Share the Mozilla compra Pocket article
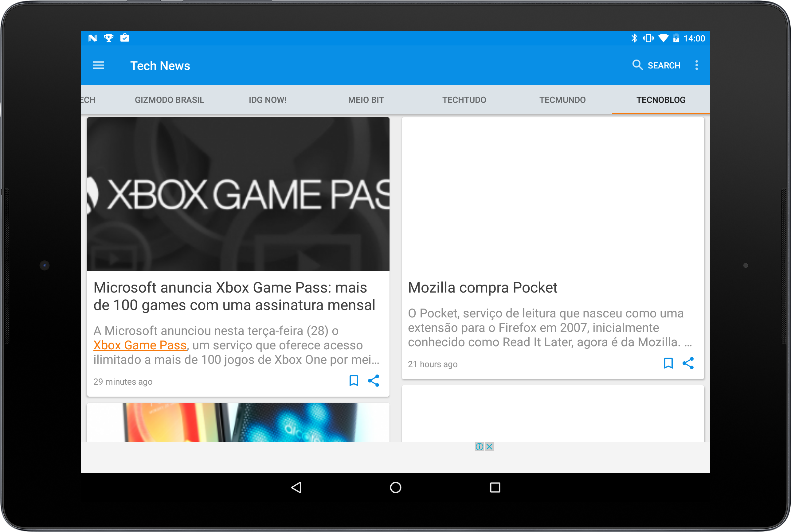This screenshot has width=791, height=532. [688, 363]
